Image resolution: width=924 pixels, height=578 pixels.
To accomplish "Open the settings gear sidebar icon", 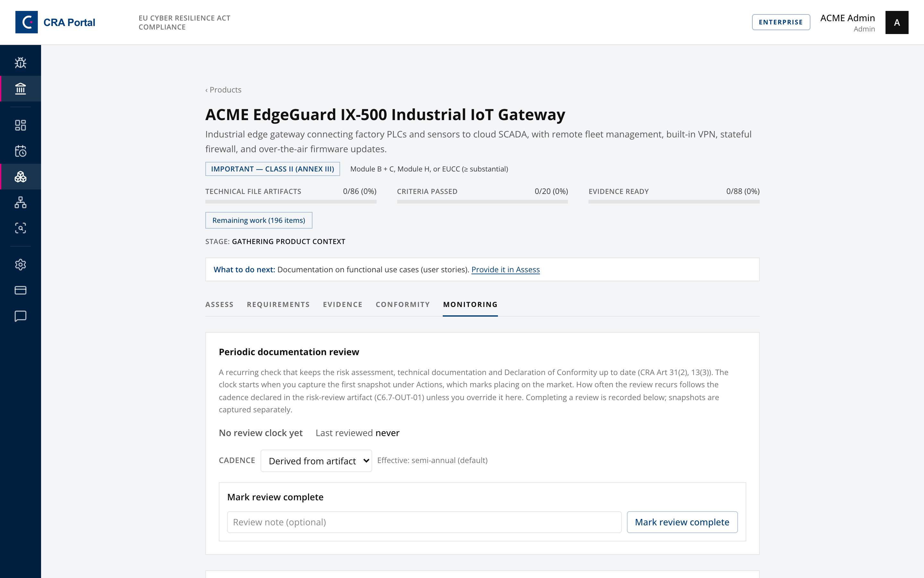I will click(x=21, y=265).
